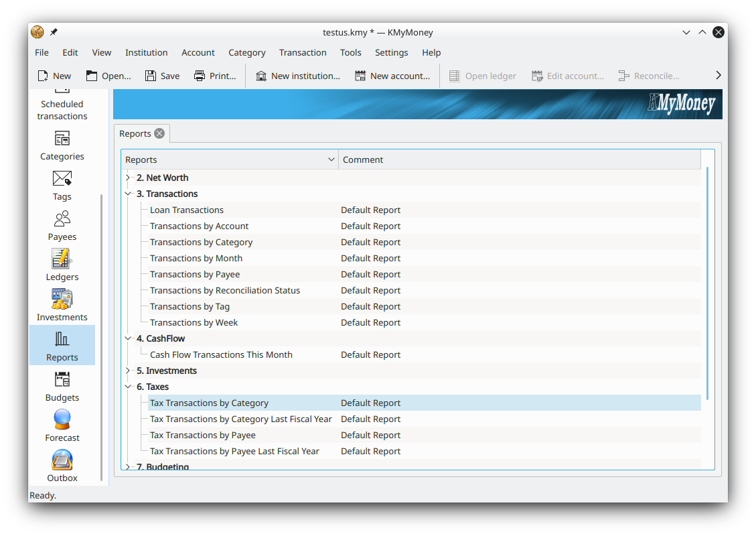The width and height of the screenshot is (756, 536).
Task: Click the New institution toolbar button
Action: (298, 76)
